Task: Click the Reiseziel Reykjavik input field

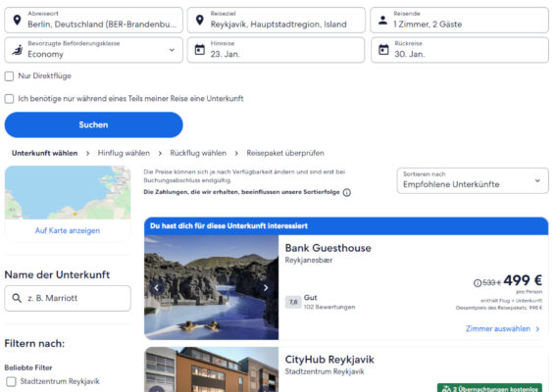Action: tap(277, 21)
